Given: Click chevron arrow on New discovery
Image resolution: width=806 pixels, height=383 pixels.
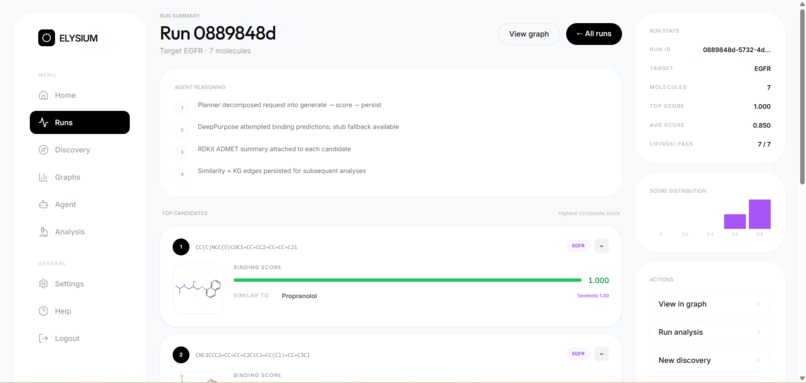Looking at the screenshot, I should (x=758, y=361).
